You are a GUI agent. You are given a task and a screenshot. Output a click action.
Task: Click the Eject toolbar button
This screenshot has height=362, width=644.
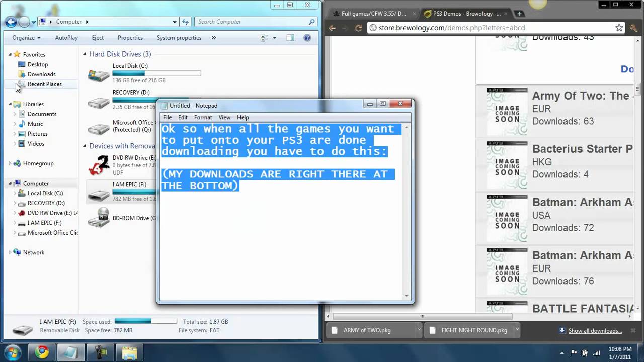[x=98, y=38]
